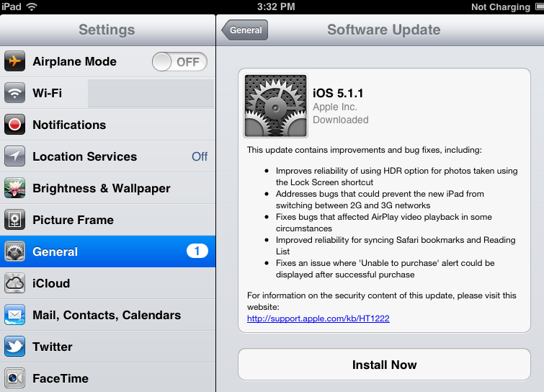Tap Install Now to update

(385, 365)
